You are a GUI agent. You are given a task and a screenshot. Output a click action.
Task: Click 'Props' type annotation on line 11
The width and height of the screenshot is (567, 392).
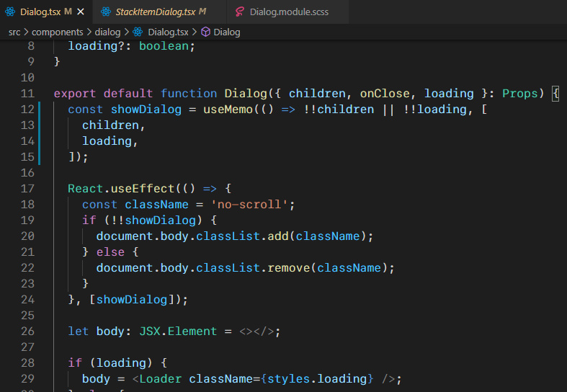[x=519, y=94]
